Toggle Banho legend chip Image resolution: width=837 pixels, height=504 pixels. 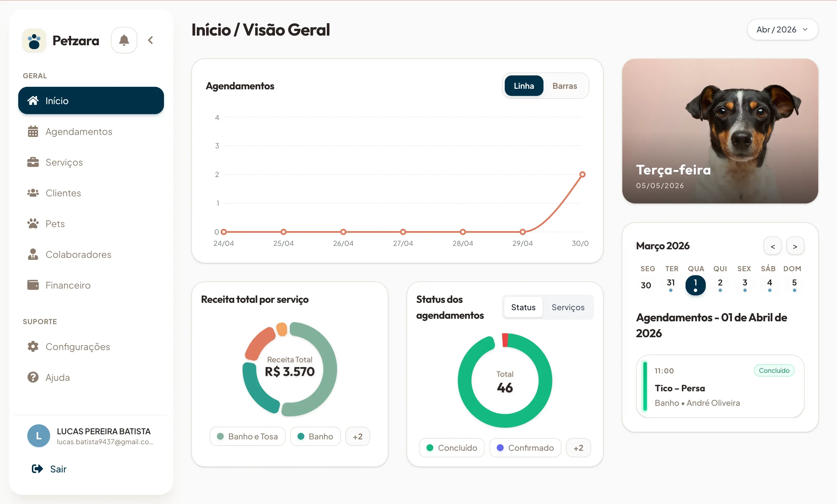315,436
